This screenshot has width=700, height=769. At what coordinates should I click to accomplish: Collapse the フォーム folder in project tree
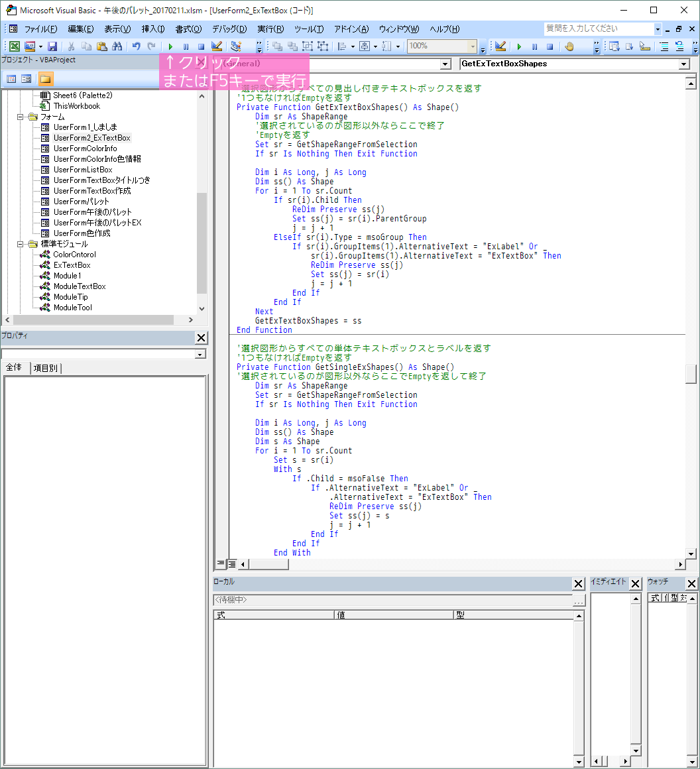click(x=20, y=117)
